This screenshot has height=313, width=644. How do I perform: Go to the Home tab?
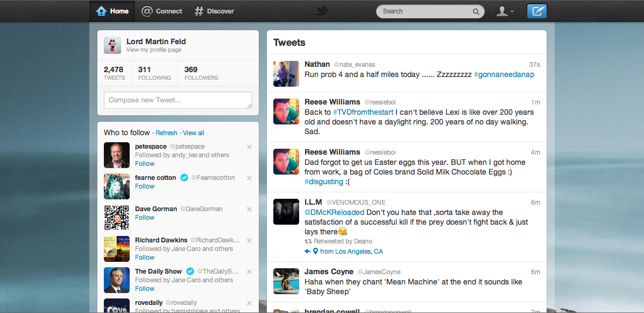[112, 11]
